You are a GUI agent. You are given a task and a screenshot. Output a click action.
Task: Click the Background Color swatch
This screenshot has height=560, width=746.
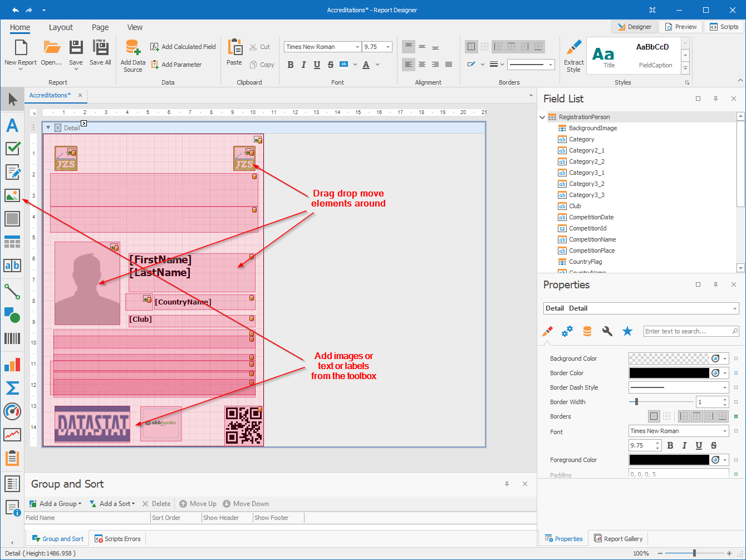tap(669, 358)
